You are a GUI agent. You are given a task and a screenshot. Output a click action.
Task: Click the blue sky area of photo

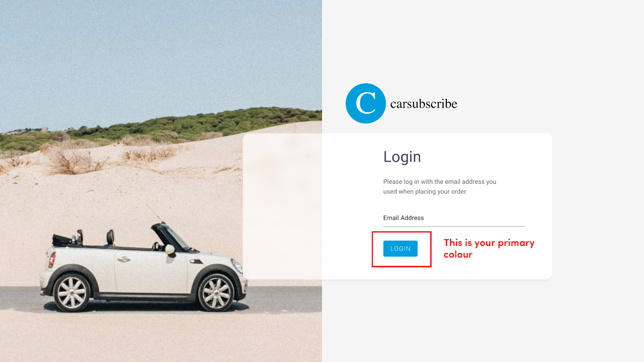coord(161,52)
